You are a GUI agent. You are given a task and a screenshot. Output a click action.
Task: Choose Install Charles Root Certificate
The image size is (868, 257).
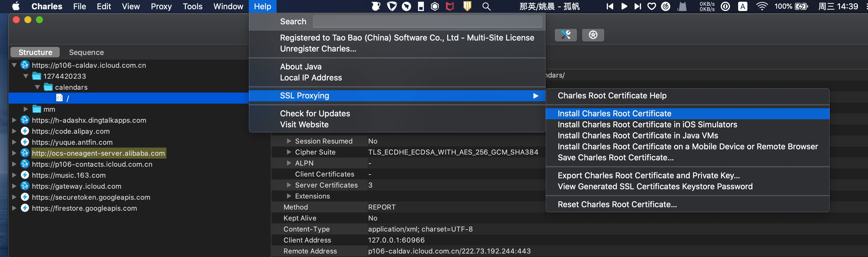pos(687,113)
